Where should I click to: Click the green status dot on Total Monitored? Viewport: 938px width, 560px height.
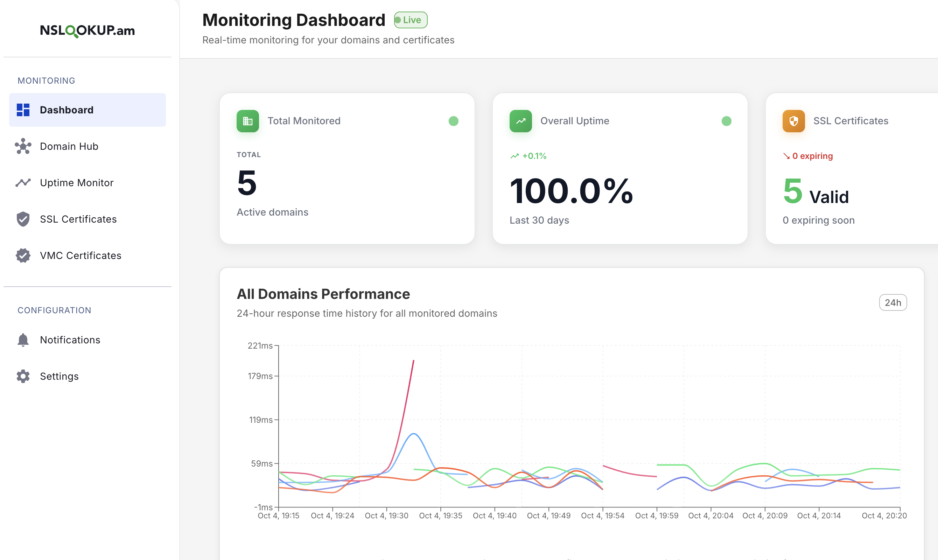point(453,121)
